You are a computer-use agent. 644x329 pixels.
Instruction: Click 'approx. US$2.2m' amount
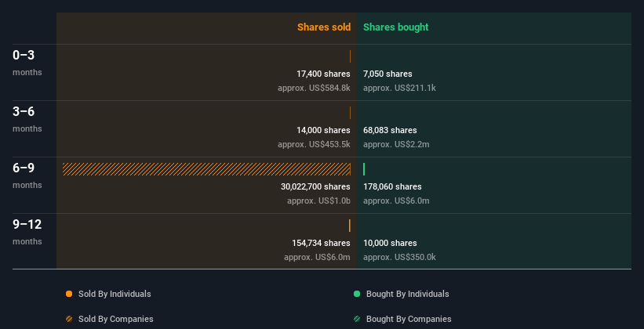click(396, 144)
